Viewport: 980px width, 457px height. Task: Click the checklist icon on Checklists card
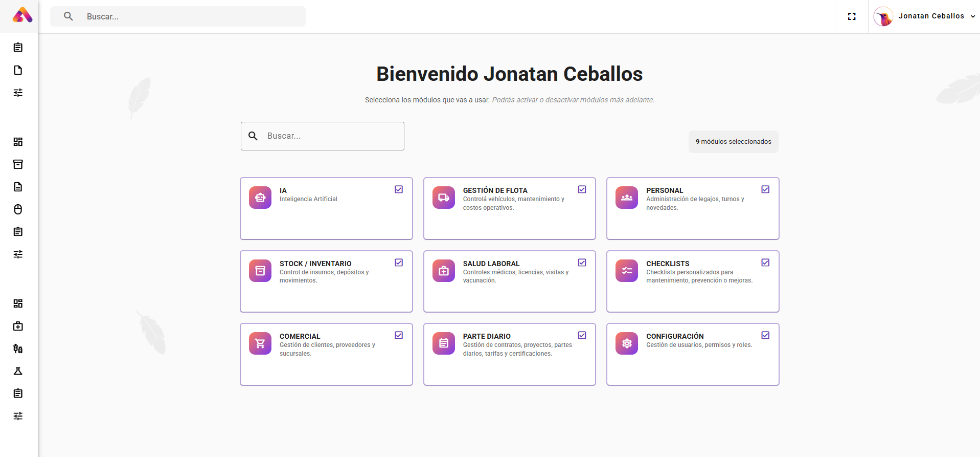click(627, 271)
